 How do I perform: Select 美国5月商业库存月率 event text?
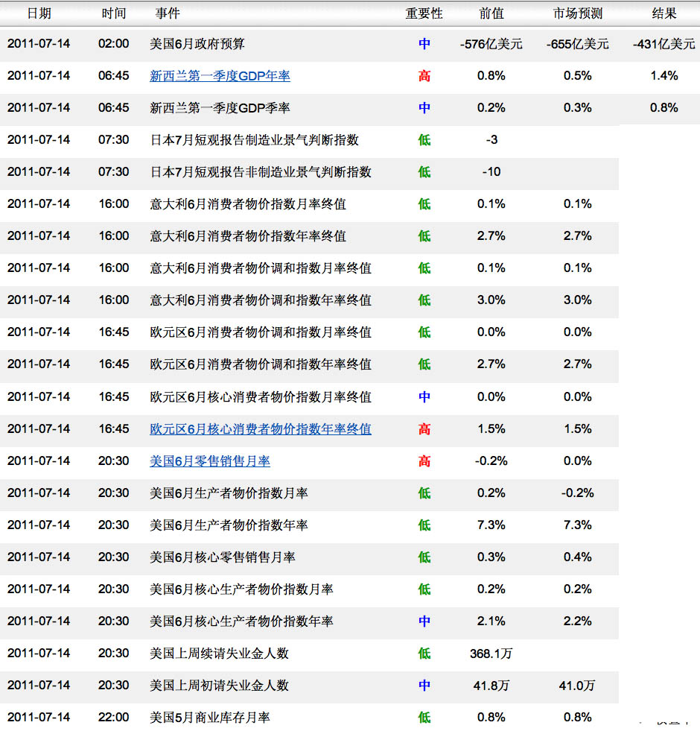point(210,717)
